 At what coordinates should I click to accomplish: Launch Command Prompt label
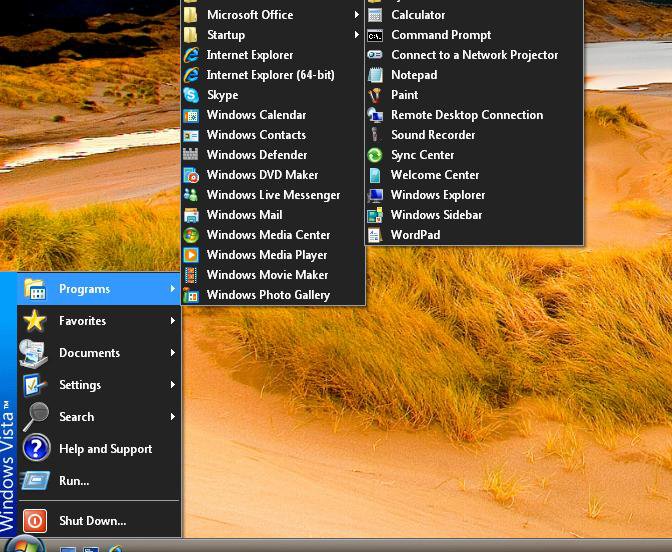click(441, 35)
